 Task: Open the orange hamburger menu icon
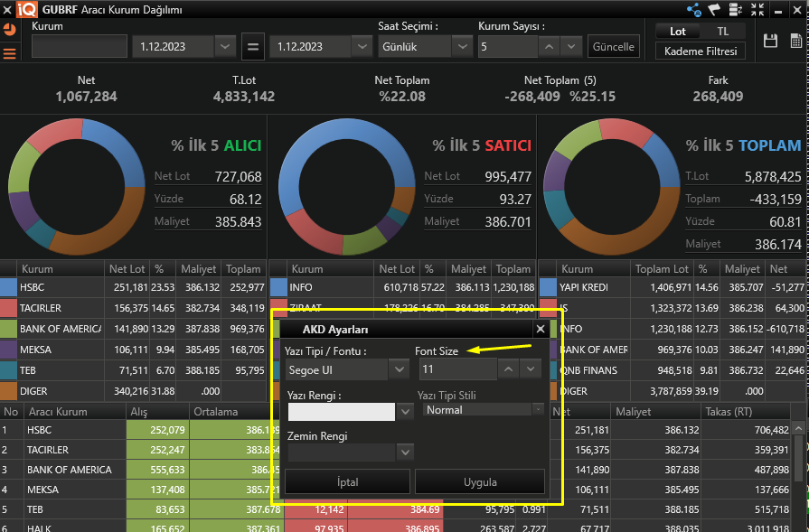point(10,53)
